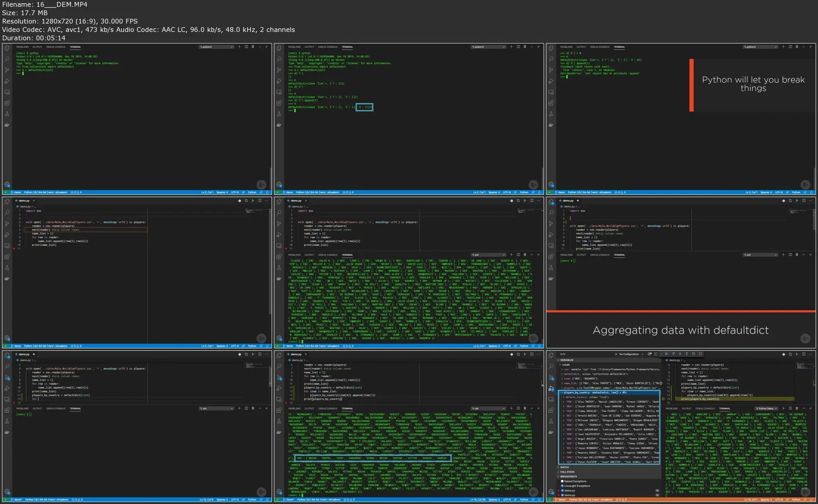Viewport: 818px width, 504px height.
Task: Kill terminal trash icon in 'Python will let you break things' frame
Action: coord(797,47)
